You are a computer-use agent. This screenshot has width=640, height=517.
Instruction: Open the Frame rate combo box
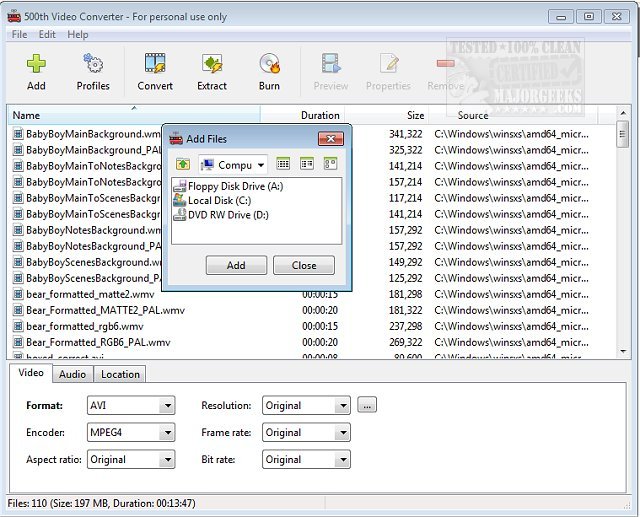(306, 433)
